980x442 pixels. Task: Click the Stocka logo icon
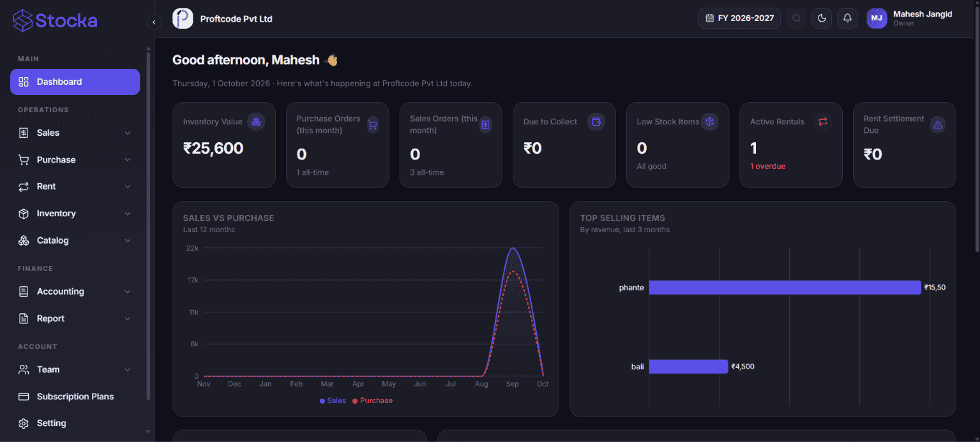coord(22,20)
